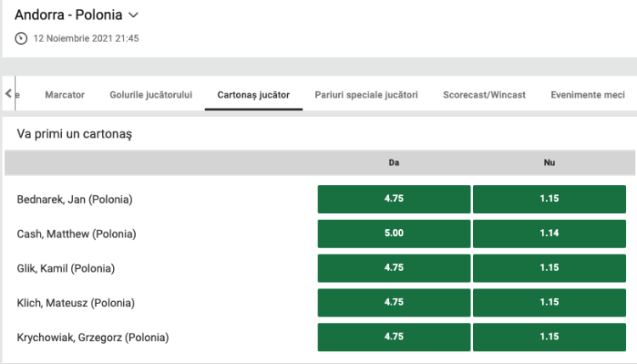Select the Cartonaș jucător tab
The height and width of the screenshot is (364, 637).
(253, 95)
